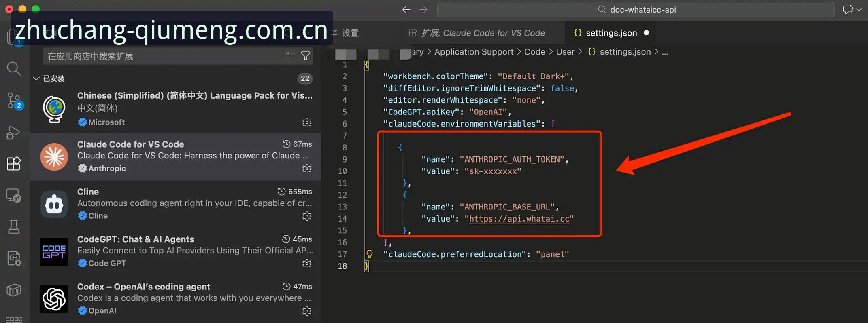This screenshot has width=868, height=323.
Task: Click the CODE GPT logo in the extension list
Action: pyautogui.click(x=54, y=251)
